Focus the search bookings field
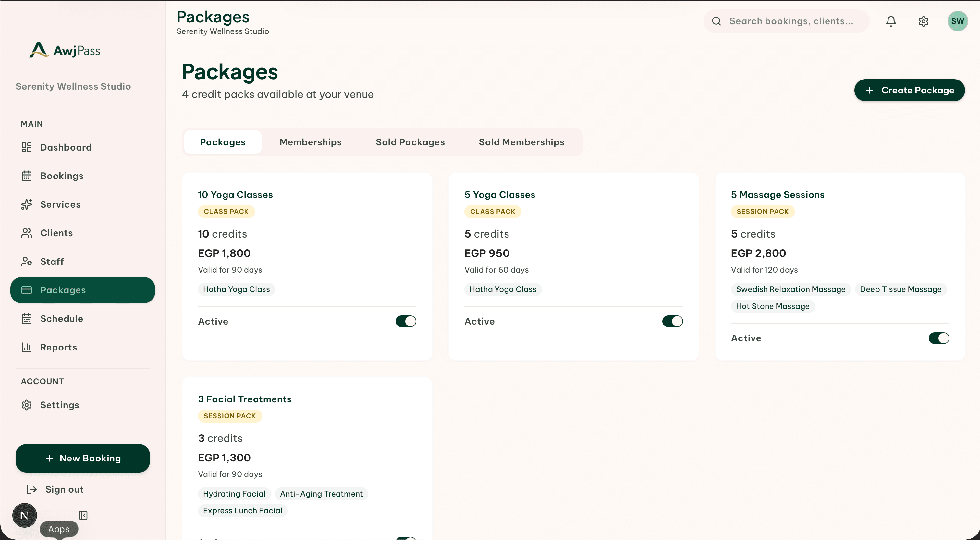The width and height of the screenshot is (980, 540). pyautogui.click(x=786, y=21)
